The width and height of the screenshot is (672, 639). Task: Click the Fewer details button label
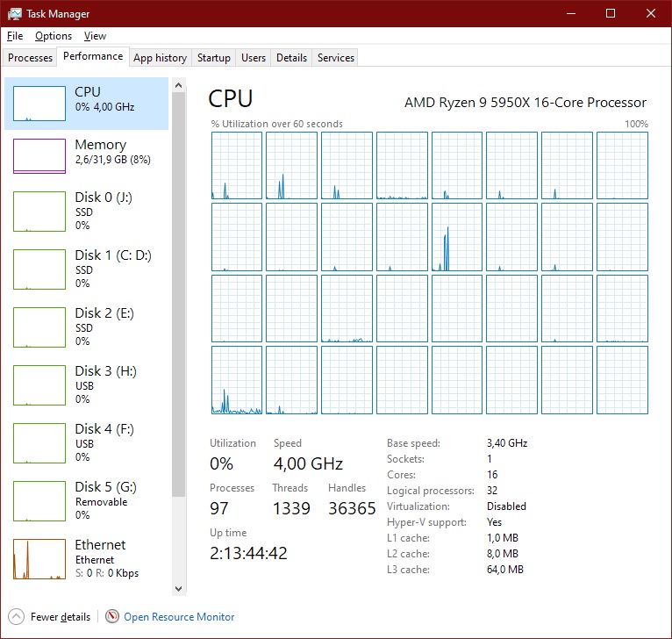(x=61, y=617)
